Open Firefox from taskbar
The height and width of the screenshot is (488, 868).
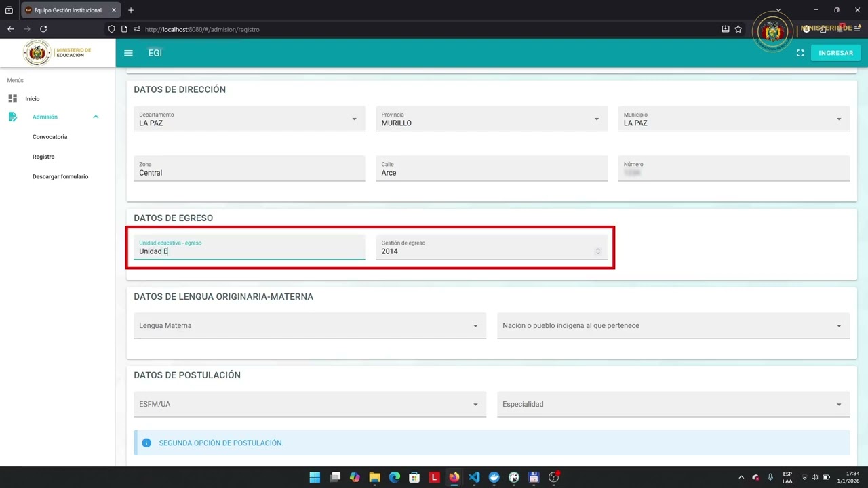454,477
